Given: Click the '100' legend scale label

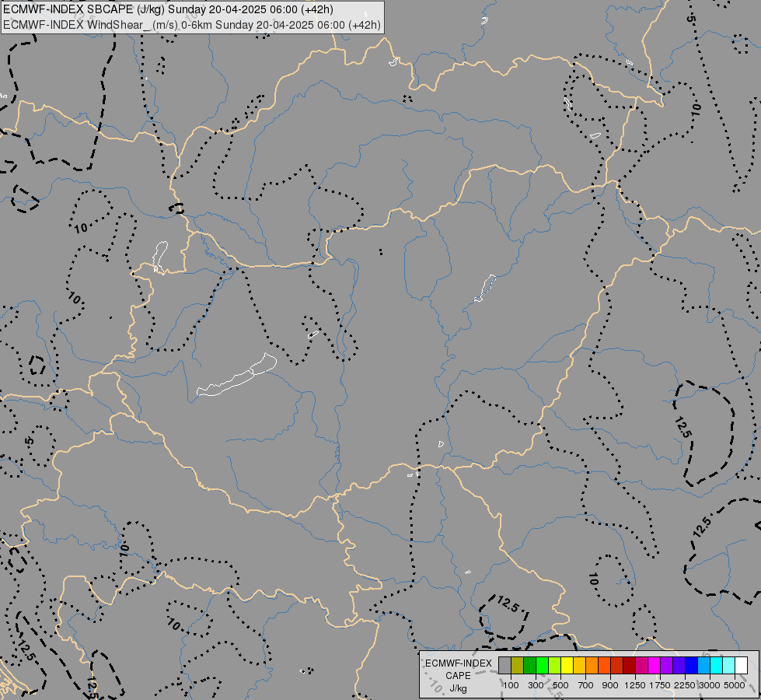Looking at the screenshot, I should click(511, 685).
